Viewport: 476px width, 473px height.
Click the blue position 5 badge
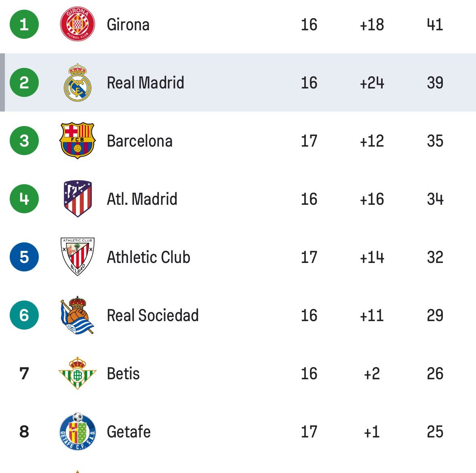click(x=24, y=257)
